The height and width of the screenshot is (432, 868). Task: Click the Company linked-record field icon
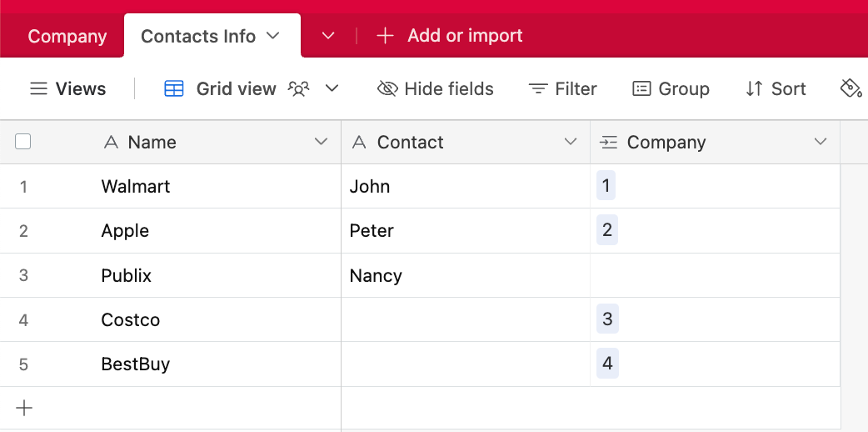click(x=608, y=143)
